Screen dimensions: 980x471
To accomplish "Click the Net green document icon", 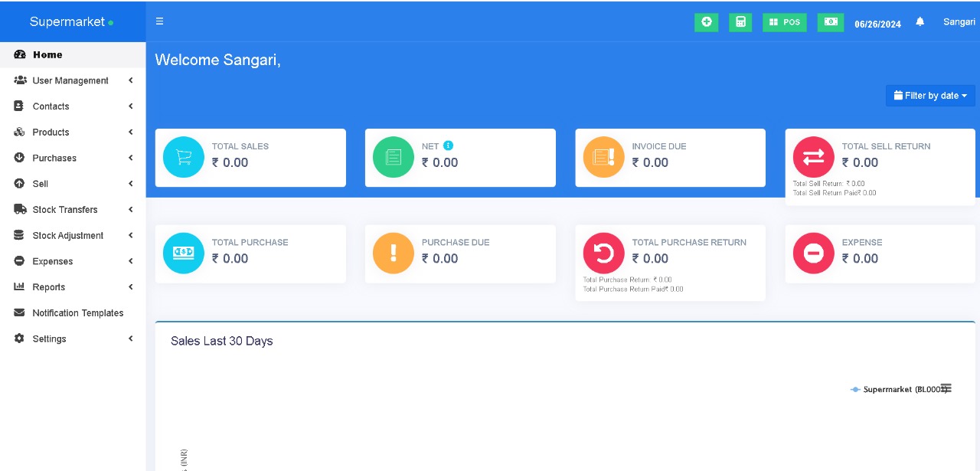I will (x=394, y=157).
